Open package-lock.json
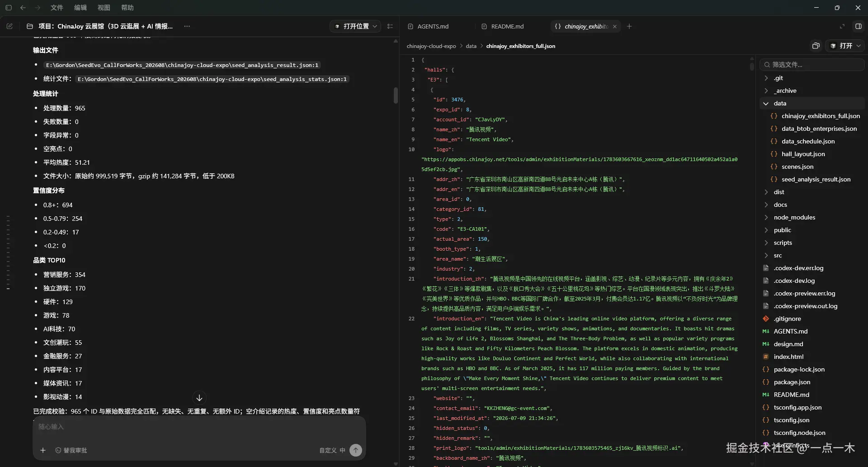The height and width of the screenshot is (467, 868). (799, 369)
